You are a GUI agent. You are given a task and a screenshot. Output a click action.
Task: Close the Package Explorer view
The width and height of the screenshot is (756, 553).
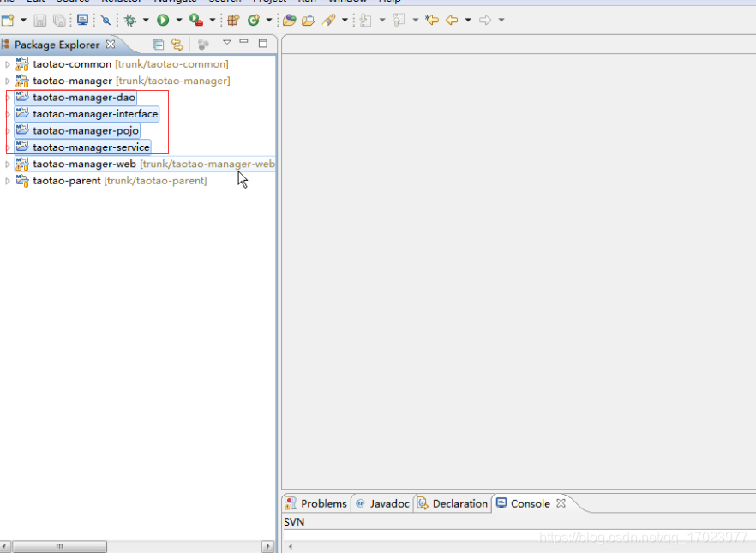click(x=111, y=45)
